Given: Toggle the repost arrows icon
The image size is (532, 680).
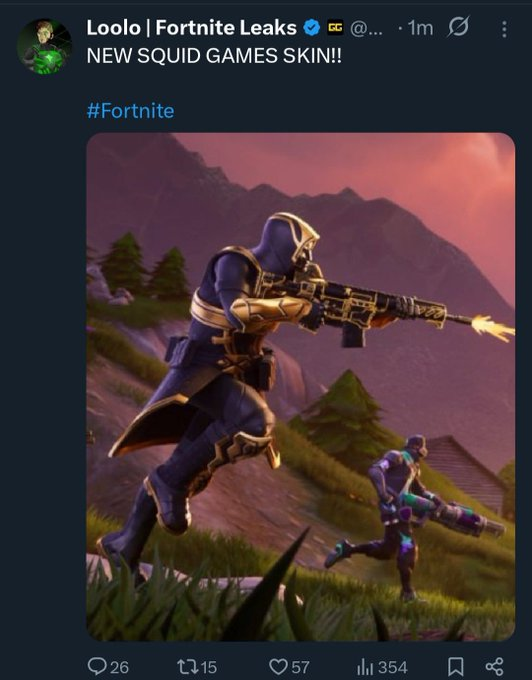Looking at the screenshot, I should pyautogui.click(x=188, y=667).
